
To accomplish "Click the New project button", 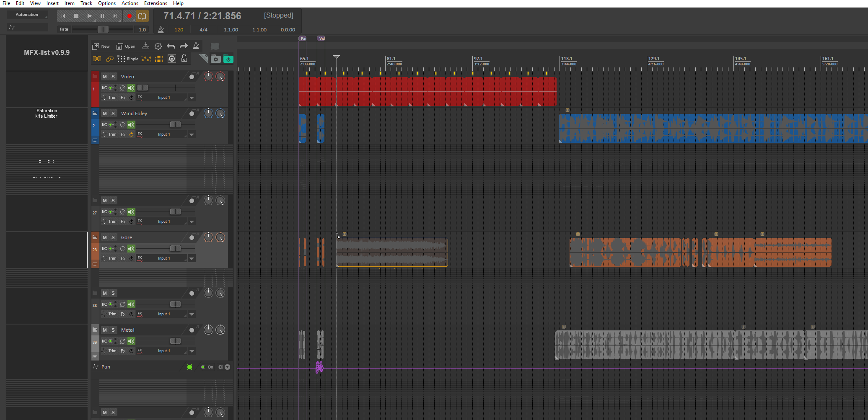I will 101,46.
